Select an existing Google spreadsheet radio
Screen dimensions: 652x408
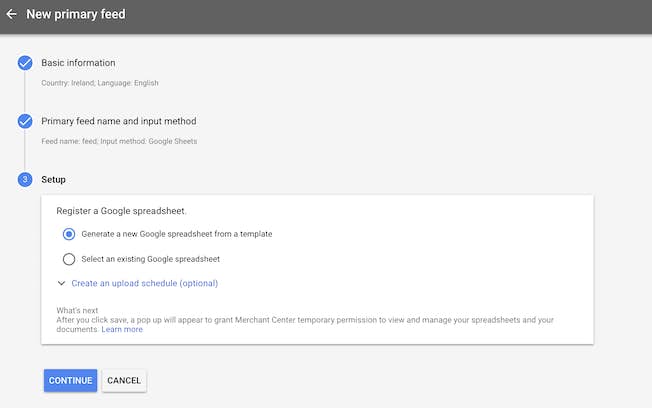69,259
